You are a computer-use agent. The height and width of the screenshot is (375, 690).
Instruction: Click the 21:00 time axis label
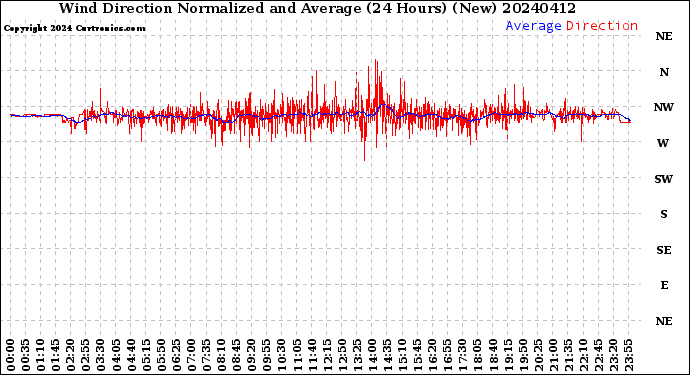pyautogui.click(x=552, y=355)
